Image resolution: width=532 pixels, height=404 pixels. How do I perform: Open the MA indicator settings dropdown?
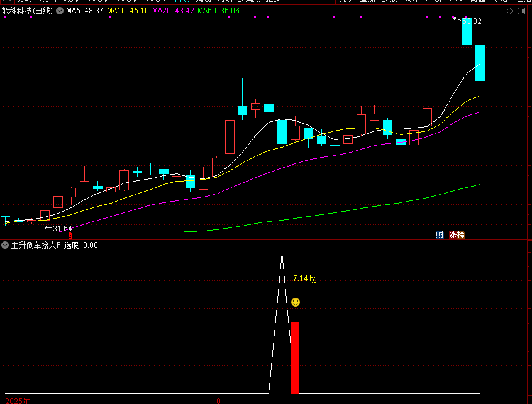pyautogui.click(x=59, y=11)
